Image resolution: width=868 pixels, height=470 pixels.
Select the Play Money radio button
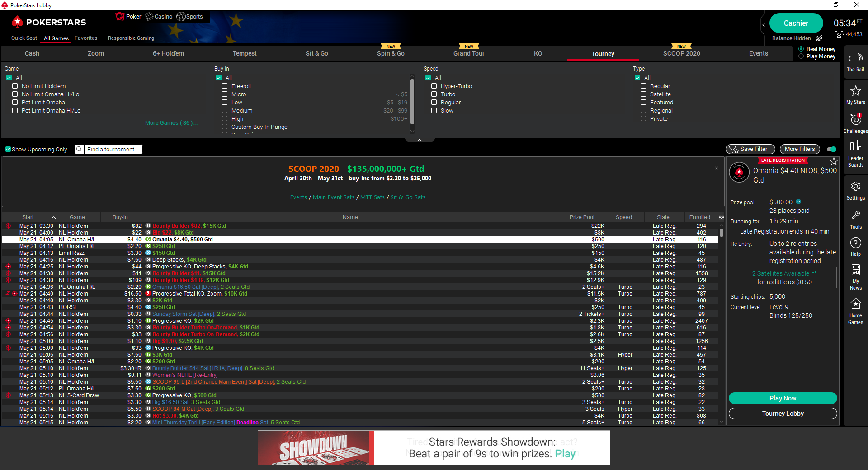pyautogui.click(x=801, y=56)
